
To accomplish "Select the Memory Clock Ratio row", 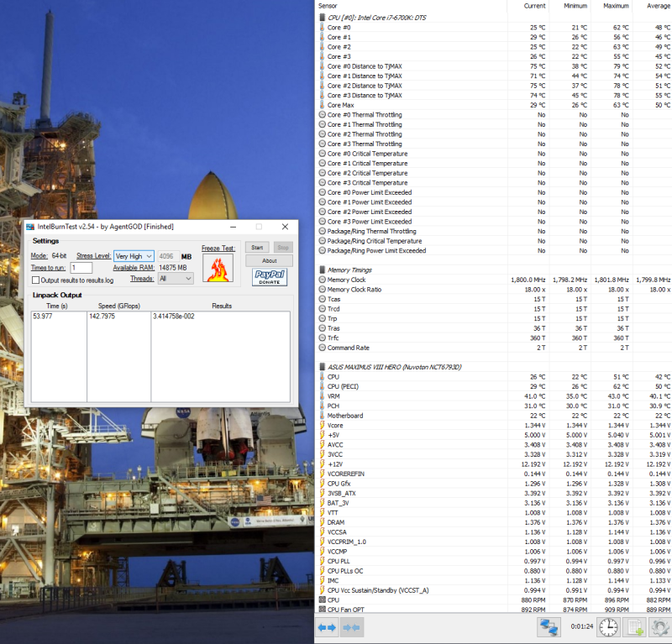I will 494,289.
